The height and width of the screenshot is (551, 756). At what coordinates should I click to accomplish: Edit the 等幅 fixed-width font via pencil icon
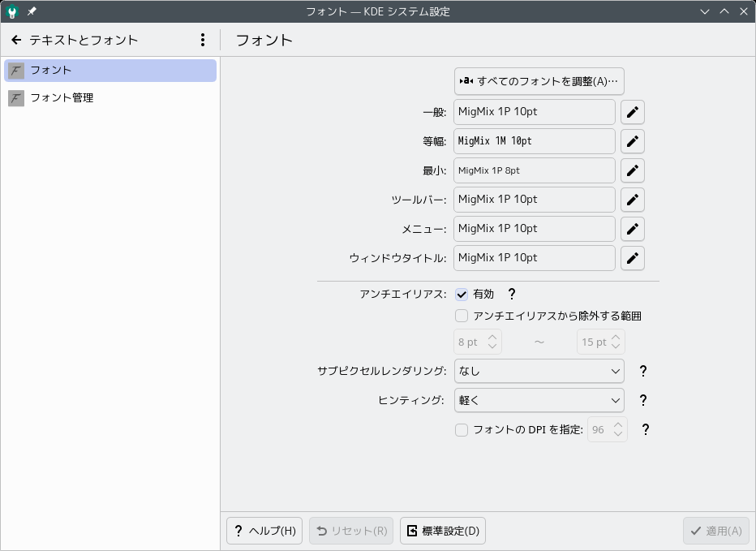(632, 141)
